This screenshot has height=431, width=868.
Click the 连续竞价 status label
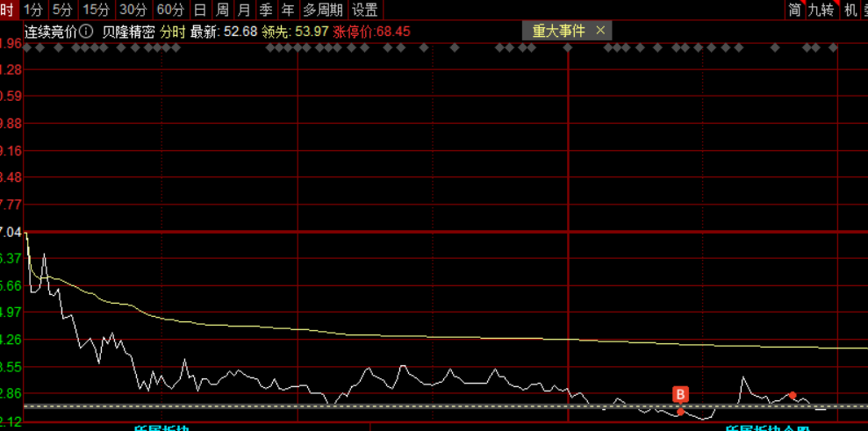[x=51, y=32]
